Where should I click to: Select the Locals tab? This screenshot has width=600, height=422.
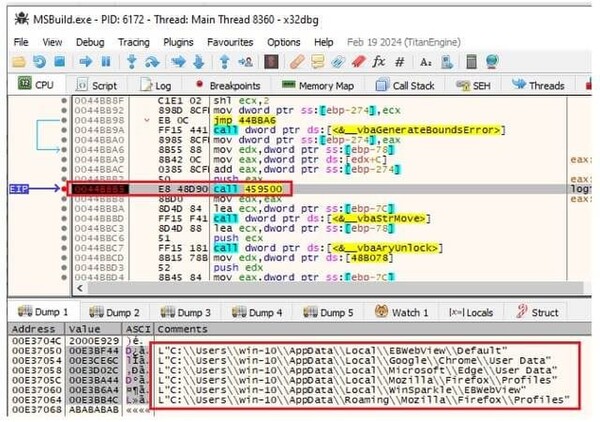coord(471,312)
